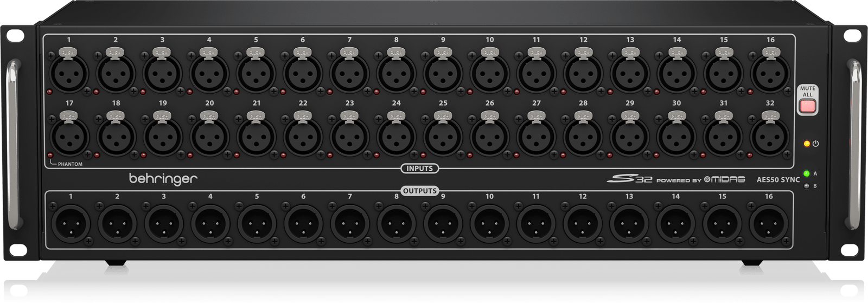Select XLR input jack 2
Image resolution: width=868 pixels, height=304 pixels.
point(116,73)
